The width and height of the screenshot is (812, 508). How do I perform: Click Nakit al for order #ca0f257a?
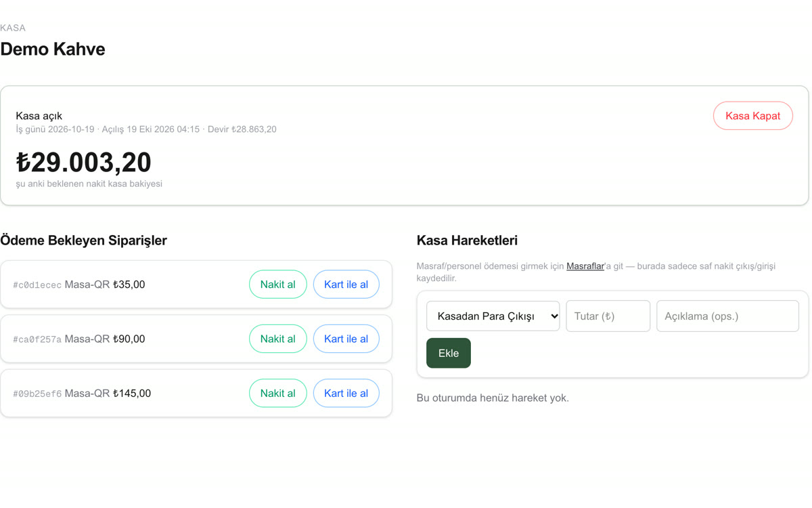277,339
